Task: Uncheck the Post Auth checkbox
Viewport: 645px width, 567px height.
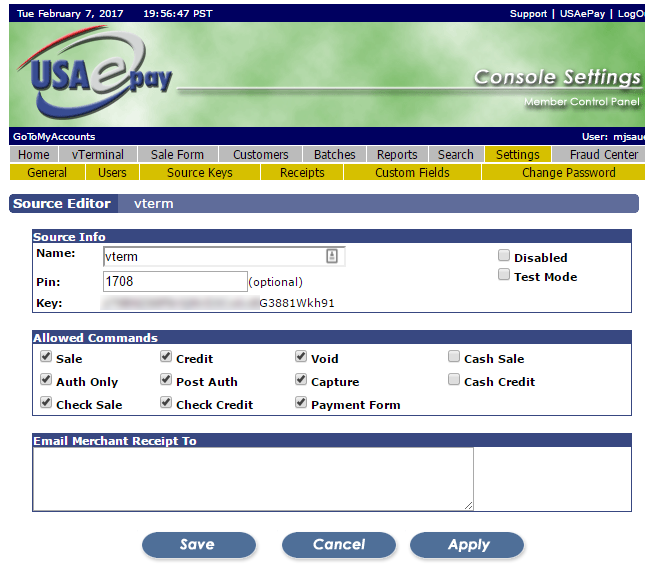Action: click(x=166, y=379)
